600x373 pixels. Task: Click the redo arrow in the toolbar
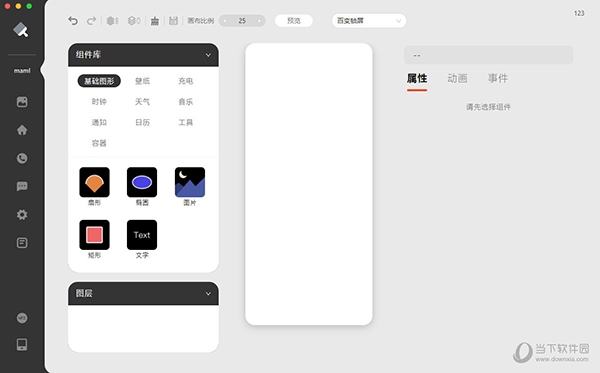[91, 21]
